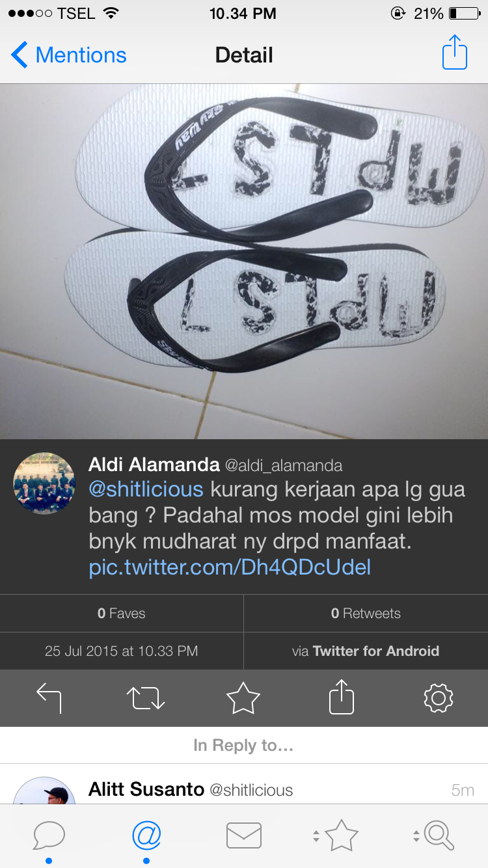This screenshot has width=488, height=868.
Task: Show the 0 Retweets list
Action: point(366,613)
